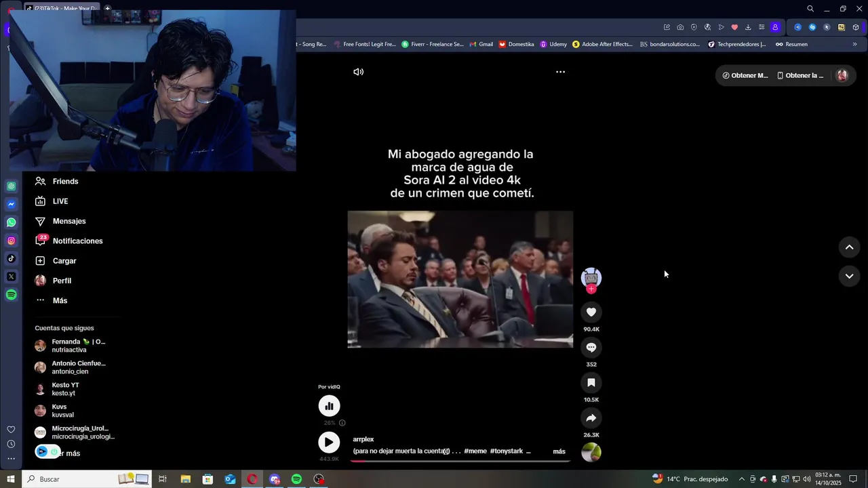Viewport: 868px width, 488px height.
Task: Click the red heart bookmark icon in toolbar
Action: click(x=734, y=27)
